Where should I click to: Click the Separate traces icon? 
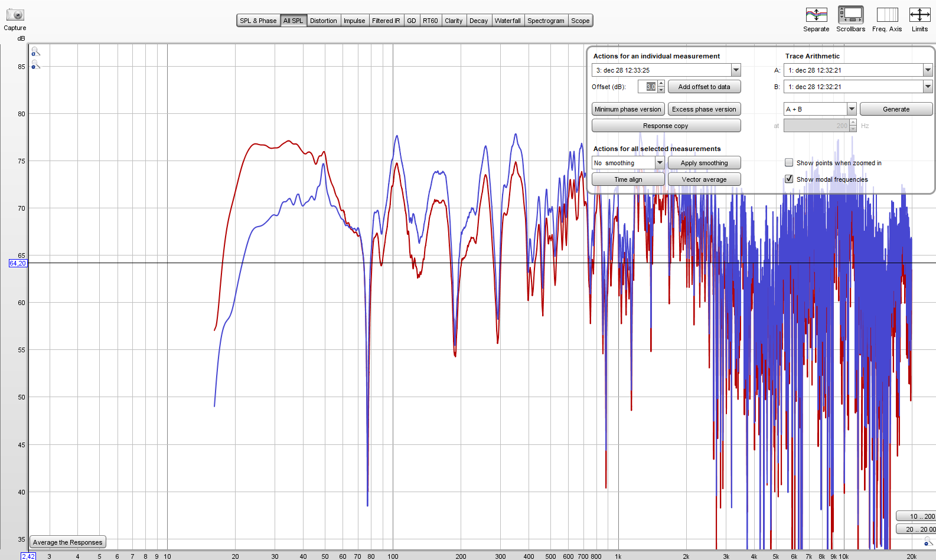[x=816, y=15]
